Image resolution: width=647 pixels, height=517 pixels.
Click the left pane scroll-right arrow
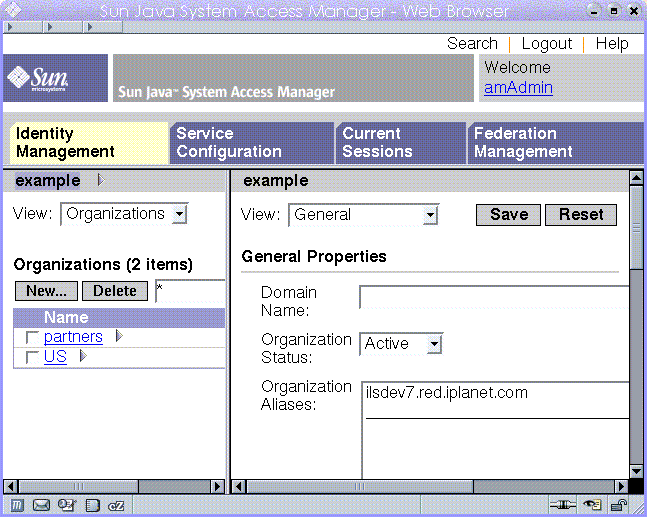click(217, 486)
